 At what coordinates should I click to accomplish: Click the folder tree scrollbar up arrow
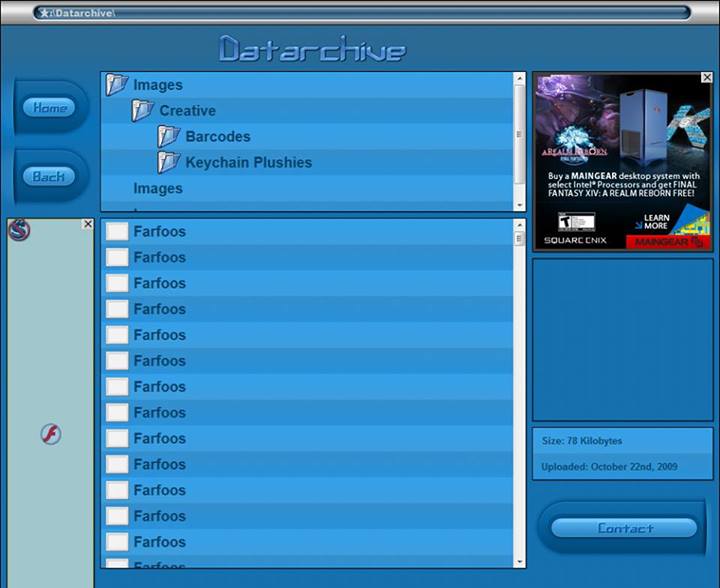pos(519,79)
